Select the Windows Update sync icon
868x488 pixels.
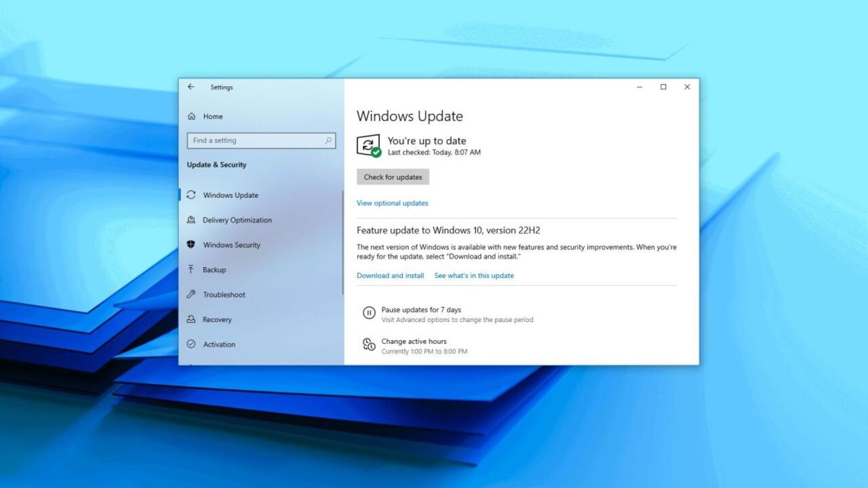pyautogui.click(x=191, y=195)
